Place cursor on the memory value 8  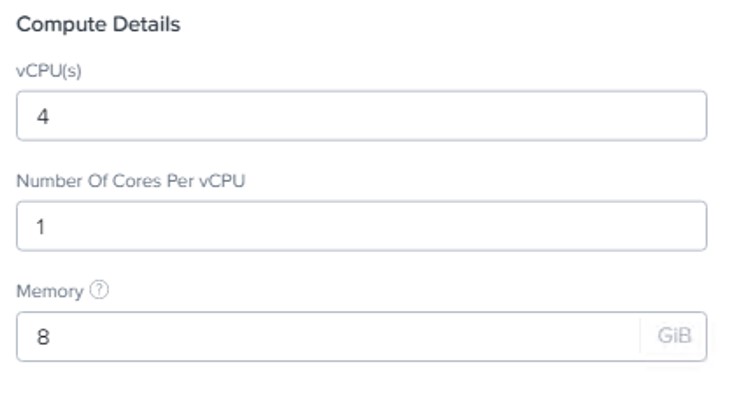[x=43, y=337]
